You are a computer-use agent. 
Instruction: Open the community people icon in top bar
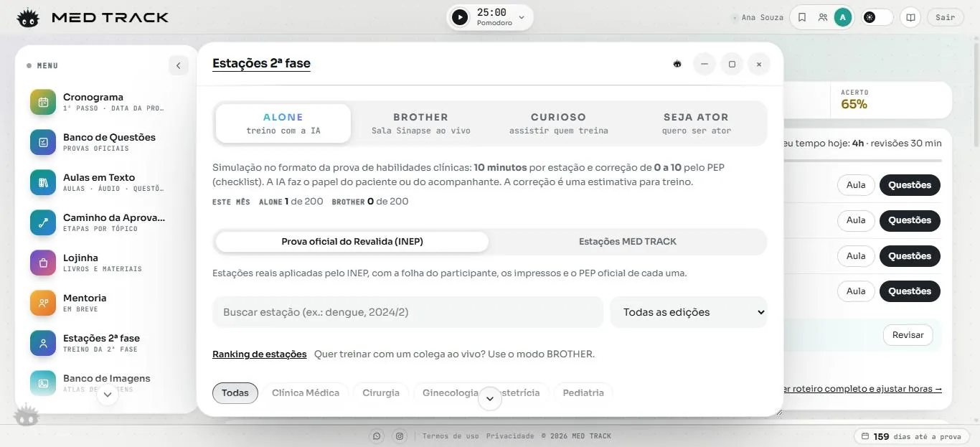pos(823,17)
